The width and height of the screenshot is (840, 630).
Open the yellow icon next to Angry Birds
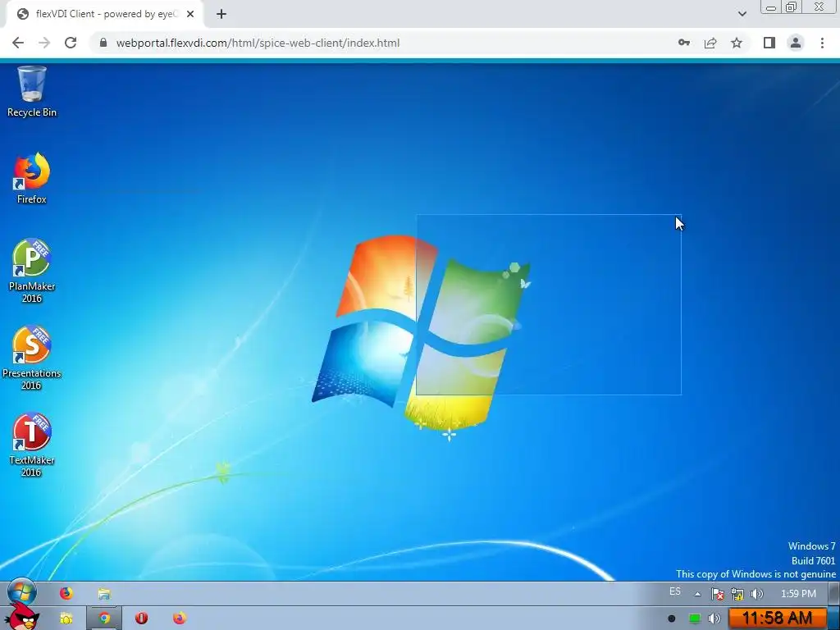pyautogui.click(x=66, y=619)
